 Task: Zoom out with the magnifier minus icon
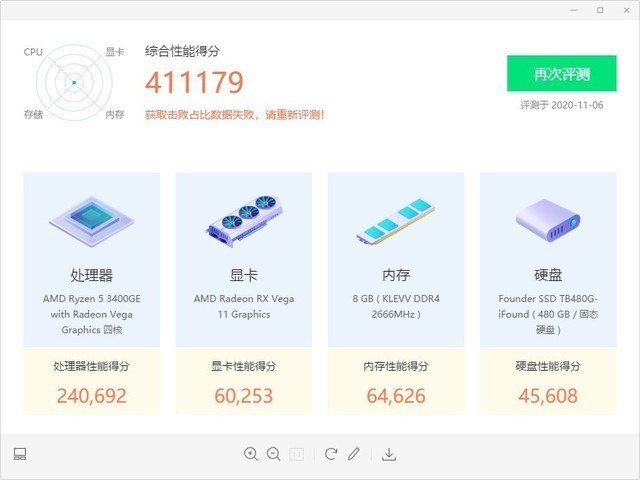[x=273, y=454]
